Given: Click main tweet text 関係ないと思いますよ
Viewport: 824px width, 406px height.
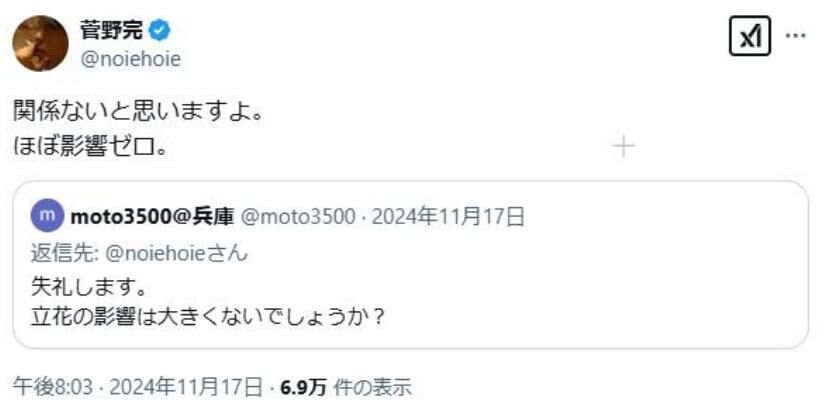Looking at the screenshot, I should (x=138, y=113).
